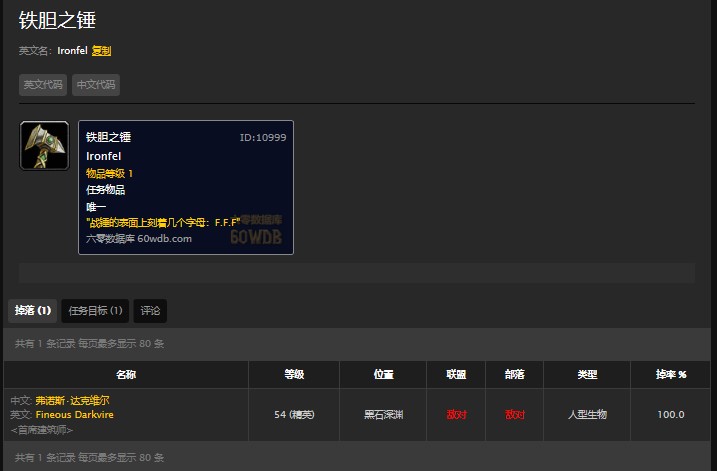Click the 联盟 column header
Viewport: 717px width, 471px height.
coord(456,375)
